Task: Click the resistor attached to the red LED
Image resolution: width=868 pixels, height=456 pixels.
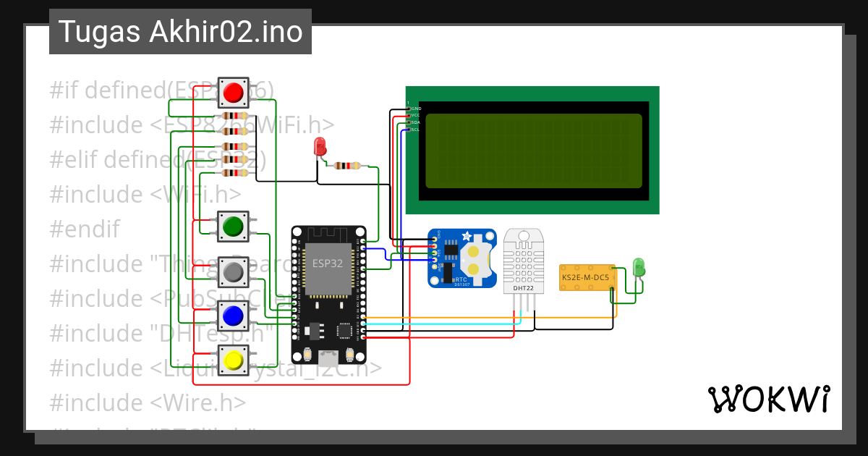Action: [347, 166]
